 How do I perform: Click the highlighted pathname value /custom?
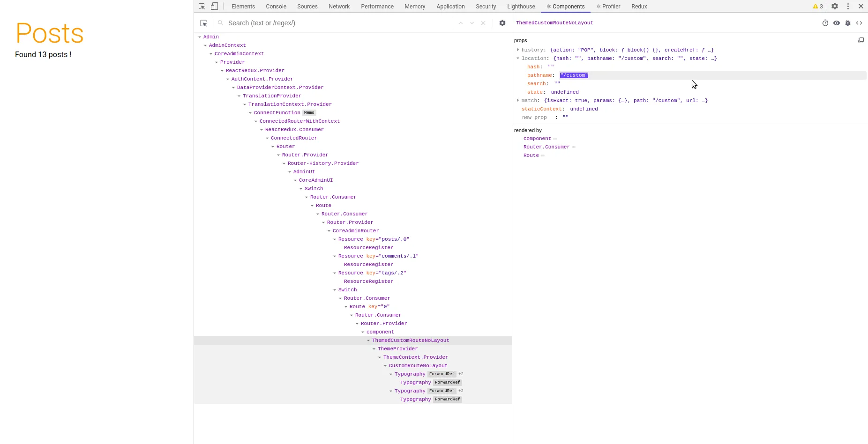574,75
